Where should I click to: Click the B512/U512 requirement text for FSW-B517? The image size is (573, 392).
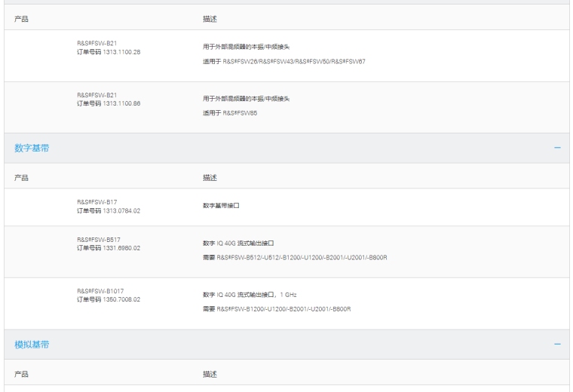(x=295, y=258)
